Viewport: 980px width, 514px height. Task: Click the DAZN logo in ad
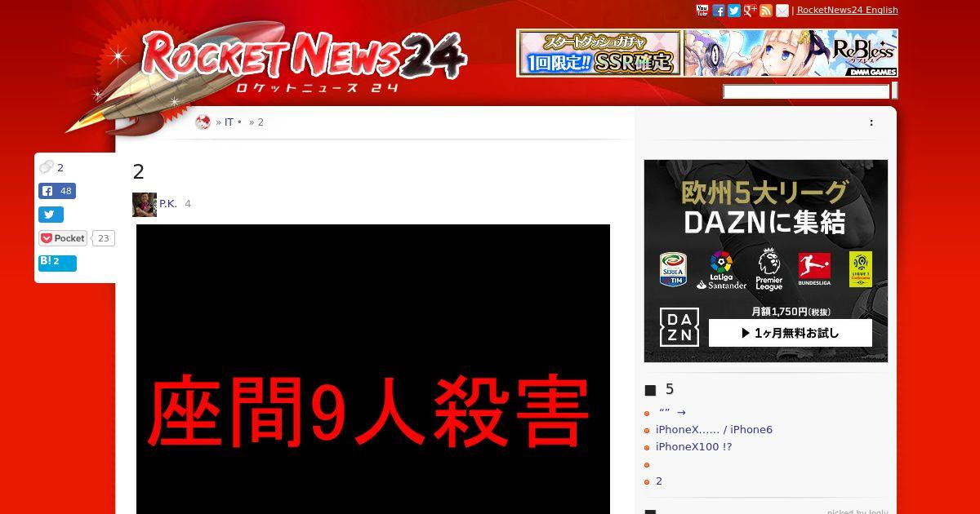pos(679,327)
